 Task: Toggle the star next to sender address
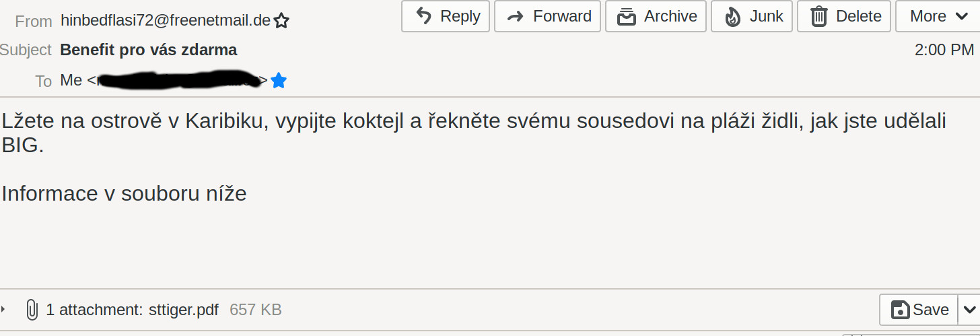282,21
